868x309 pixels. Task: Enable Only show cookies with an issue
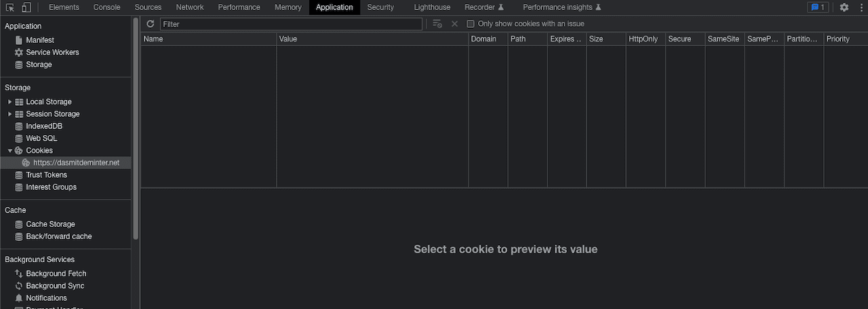(x=471, y=24)
